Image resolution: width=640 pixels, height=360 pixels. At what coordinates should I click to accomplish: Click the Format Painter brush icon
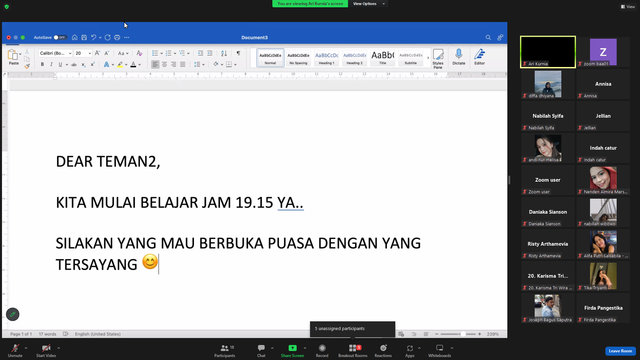click(x=27, y=66)
